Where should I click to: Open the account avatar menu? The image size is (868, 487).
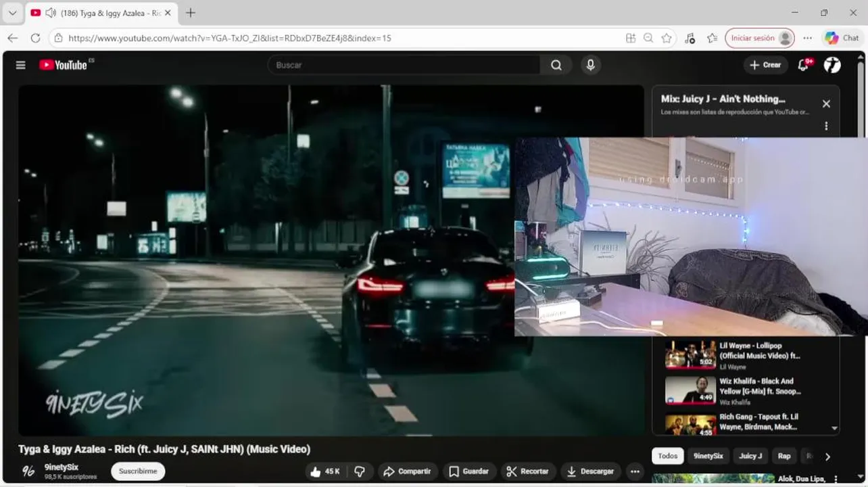click(x=832, y=65)
